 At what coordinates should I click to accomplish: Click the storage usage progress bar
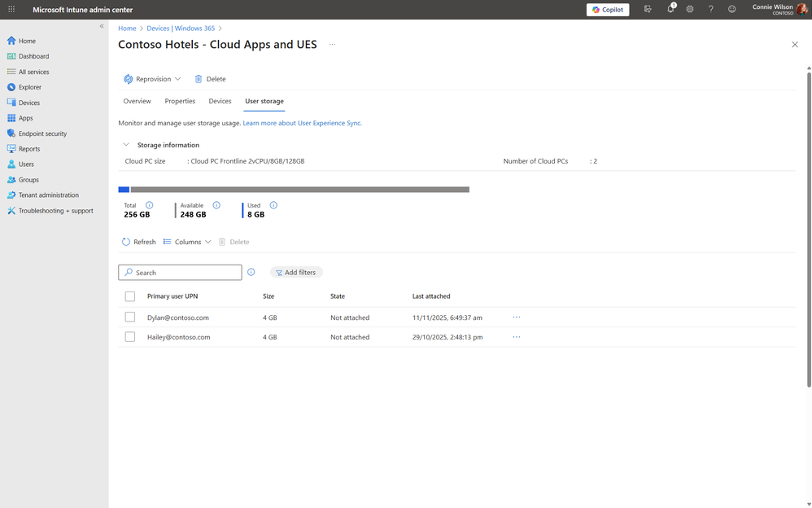coord(294,190)
